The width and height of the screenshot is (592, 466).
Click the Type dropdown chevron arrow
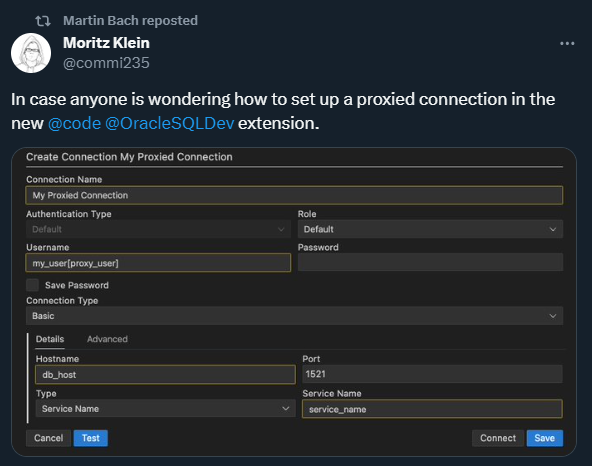point(286,409)
